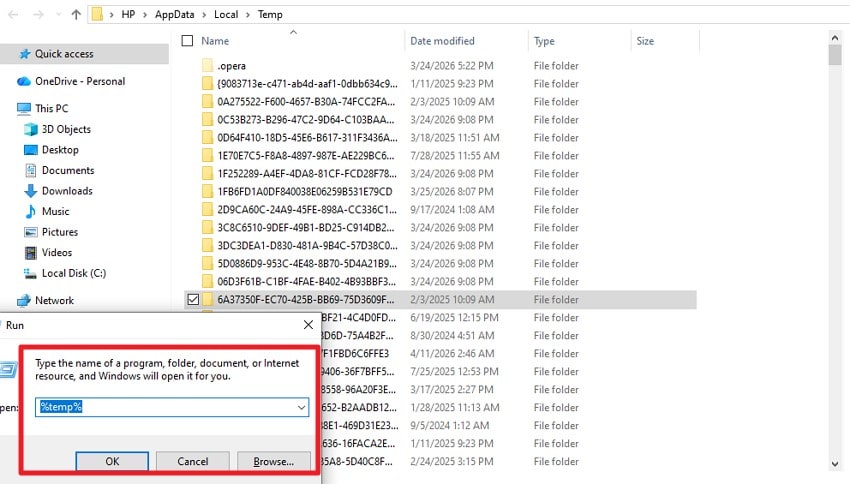Viewport: 850px width, 484px height.
Task: Select Local in the address path
Action: pyautogui.click(x=226, y=15)
